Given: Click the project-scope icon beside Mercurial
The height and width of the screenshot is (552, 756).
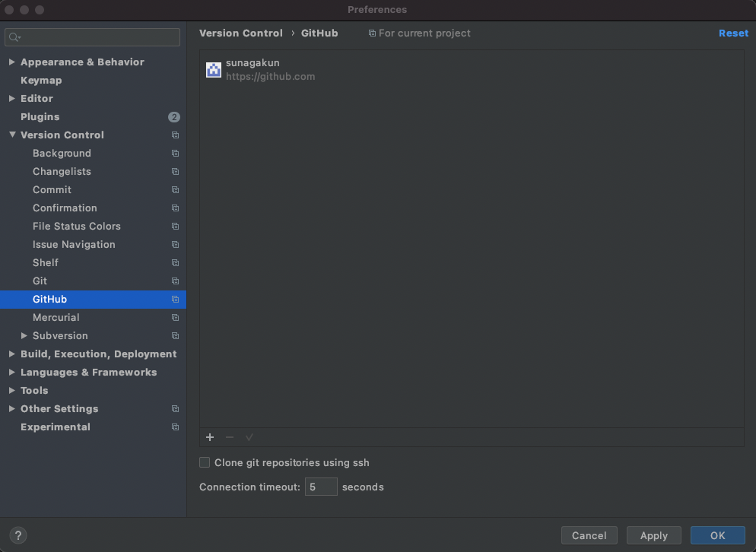Looking at the screenshot, I should [175, 317].
